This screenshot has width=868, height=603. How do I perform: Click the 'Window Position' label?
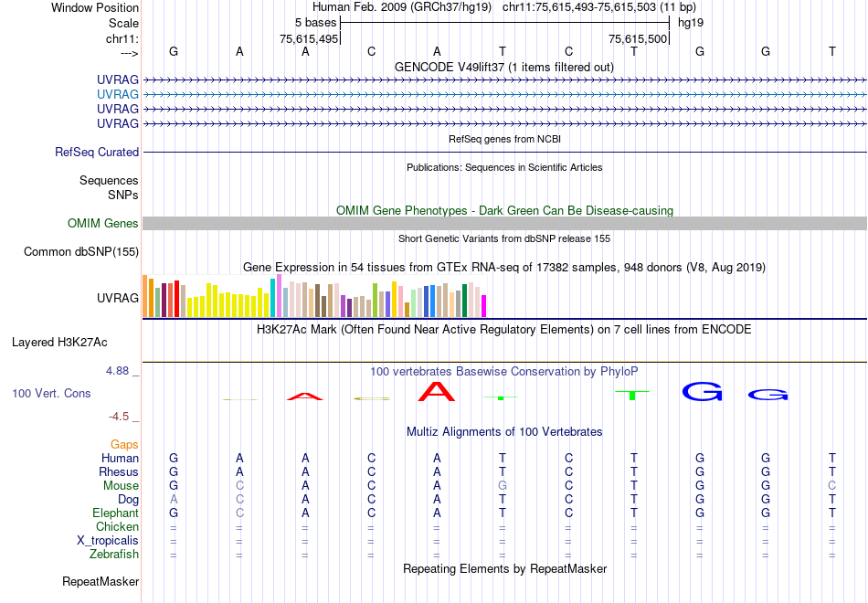coord(95,7)
